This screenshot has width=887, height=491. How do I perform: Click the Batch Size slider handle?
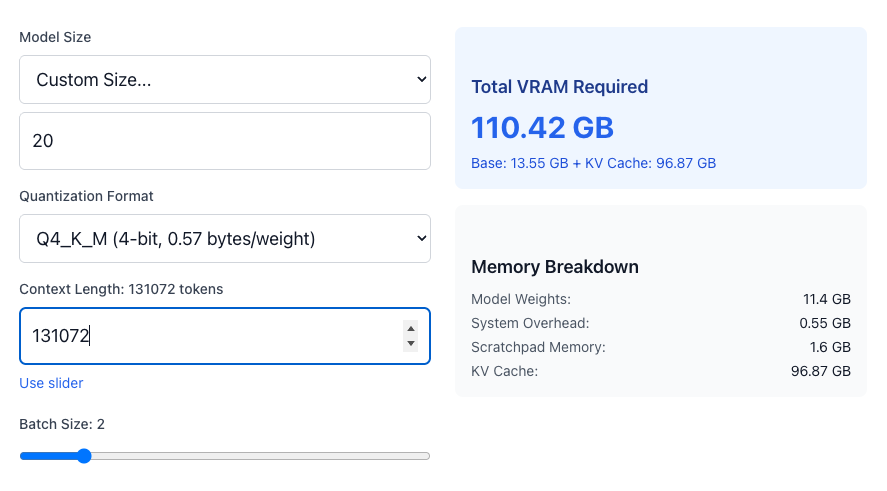[84, 456]
